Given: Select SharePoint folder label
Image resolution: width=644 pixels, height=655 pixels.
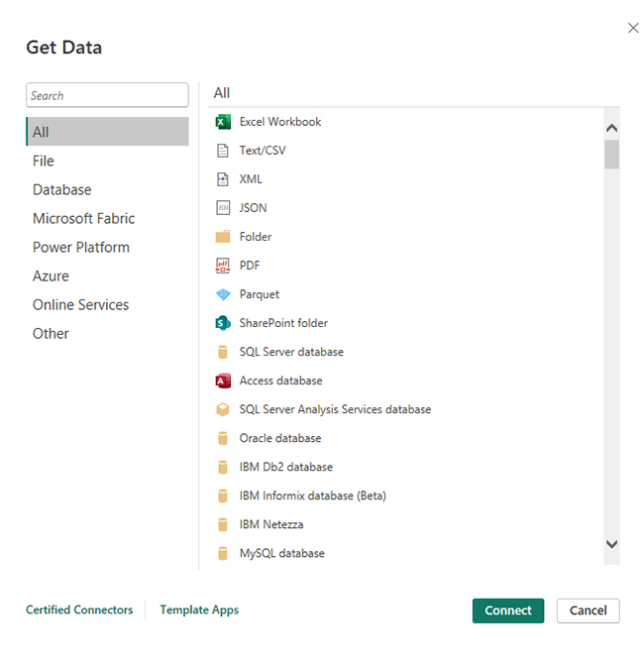Looking at the screenshot, I should coord(283,323).
